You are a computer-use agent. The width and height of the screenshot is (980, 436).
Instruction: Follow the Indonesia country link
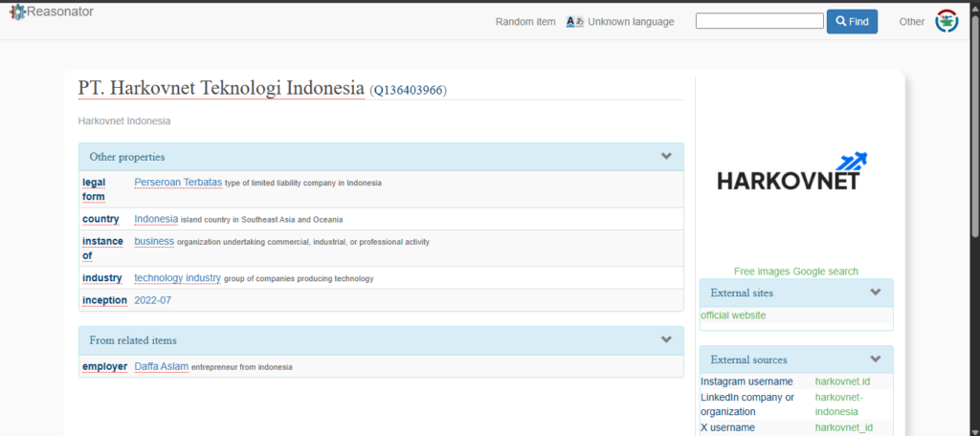(156, 219)
